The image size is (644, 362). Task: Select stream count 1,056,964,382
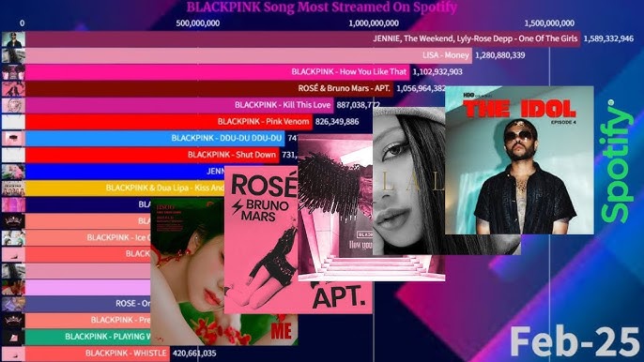(421, 88)
